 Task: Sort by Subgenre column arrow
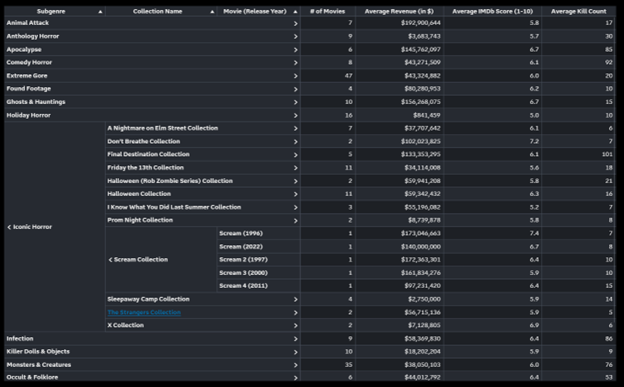point(100,12)
